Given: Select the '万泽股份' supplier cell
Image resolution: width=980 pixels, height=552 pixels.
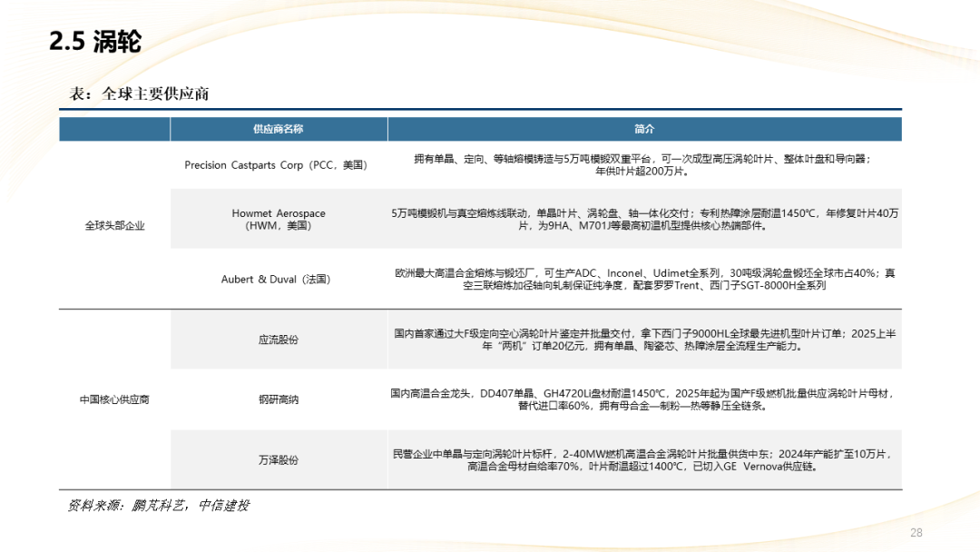Looking at the screenshot, I should pos(279,459).
